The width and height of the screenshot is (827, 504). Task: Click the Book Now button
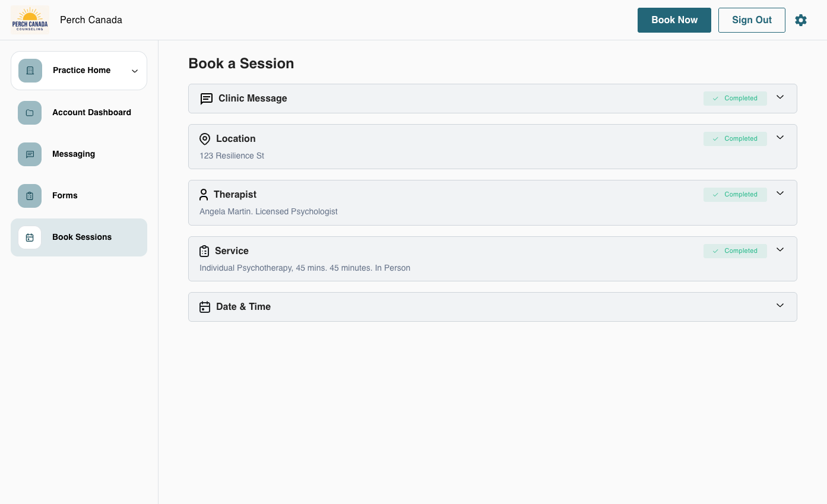(x=674, y=20)
